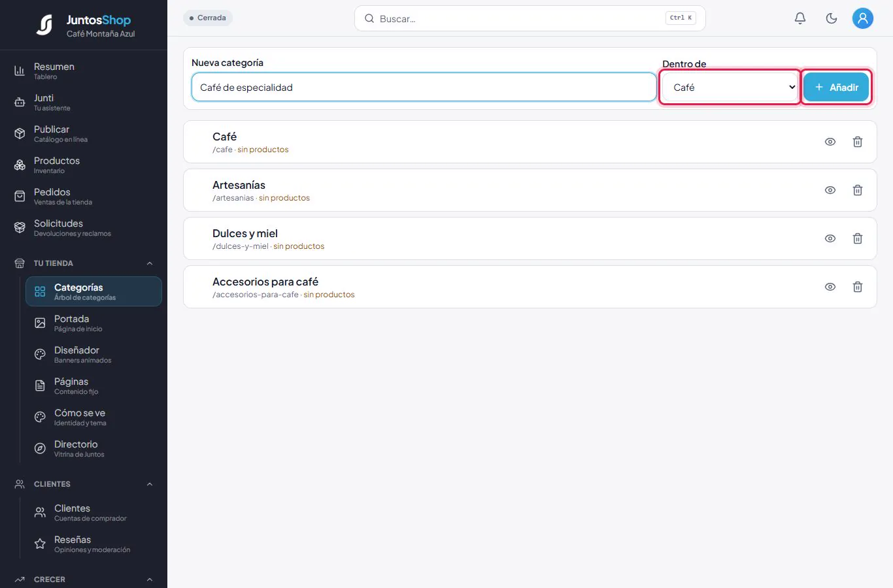
Task: Click the Café Montaña Azul store name
Action: coord(101,34)
